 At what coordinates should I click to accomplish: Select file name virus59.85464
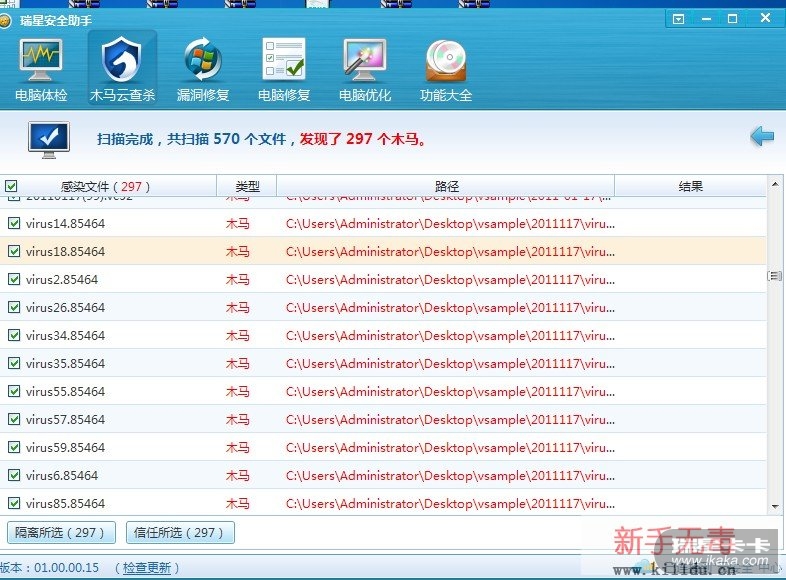click(65, 448)
